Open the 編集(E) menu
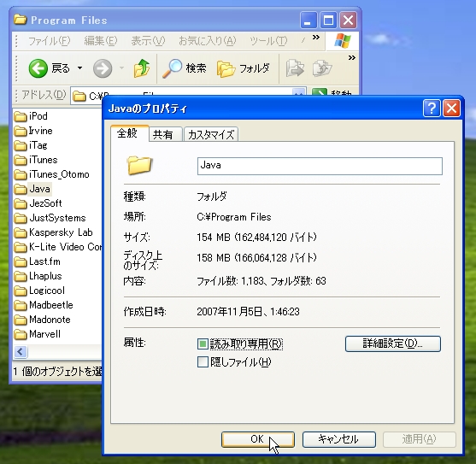The height and width of the screenshot is (464, 476). (x=101, y=41)
